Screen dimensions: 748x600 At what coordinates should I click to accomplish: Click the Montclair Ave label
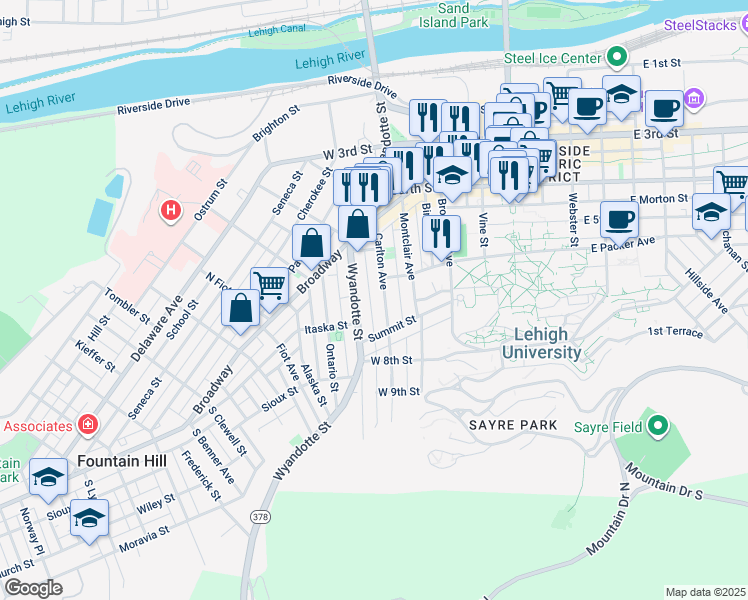[x=407, y=246]
